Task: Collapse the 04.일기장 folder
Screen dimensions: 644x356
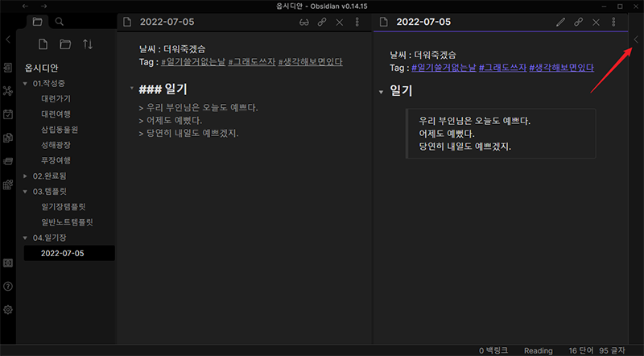Action: 25,238
